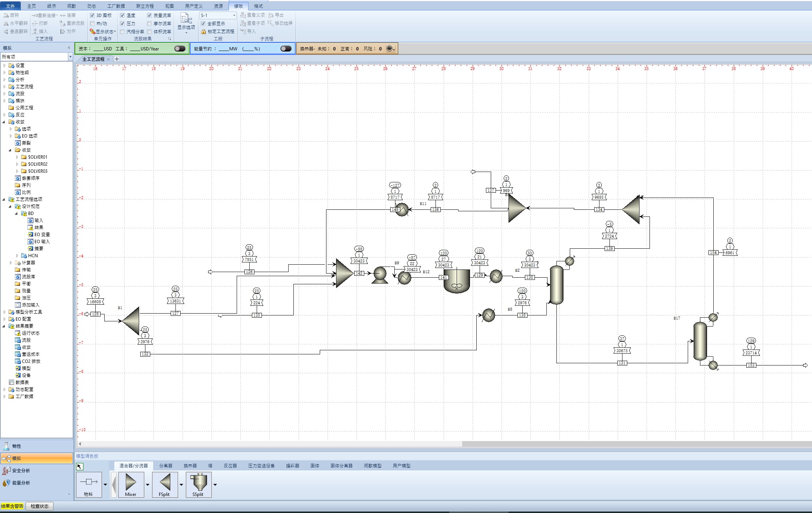The width and height of the screenshot is (812, 513).
Task: Open the 显示选项 display options icon
Action: (186, 18)
